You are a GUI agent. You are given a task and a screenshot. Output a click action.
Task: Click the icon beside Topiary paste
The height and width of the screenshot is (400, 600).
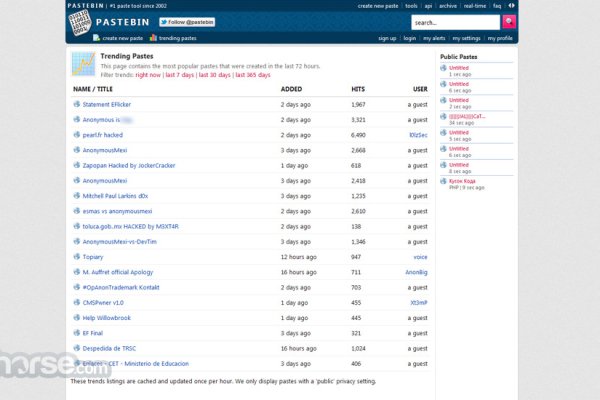tap(76, 257)
